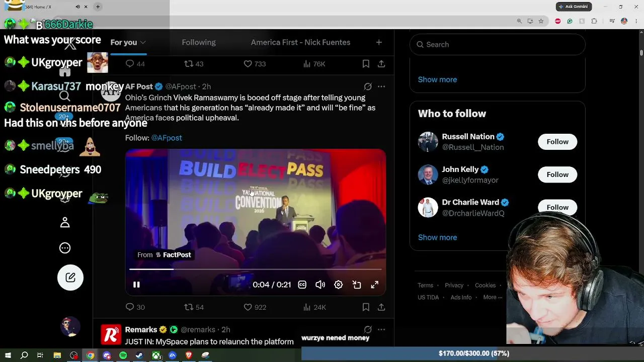Show more in Who to follow

tap(437, 237)
